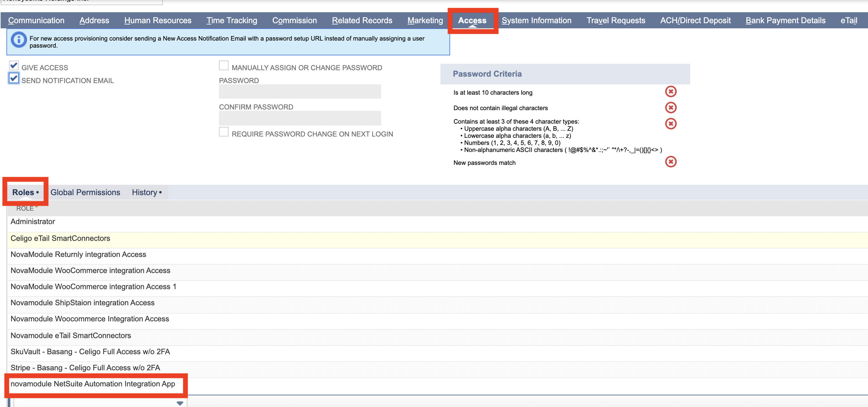Click the red X beside 10 characters criterion
This screenshot has width=868, height=407.
[x=671, y=92]
